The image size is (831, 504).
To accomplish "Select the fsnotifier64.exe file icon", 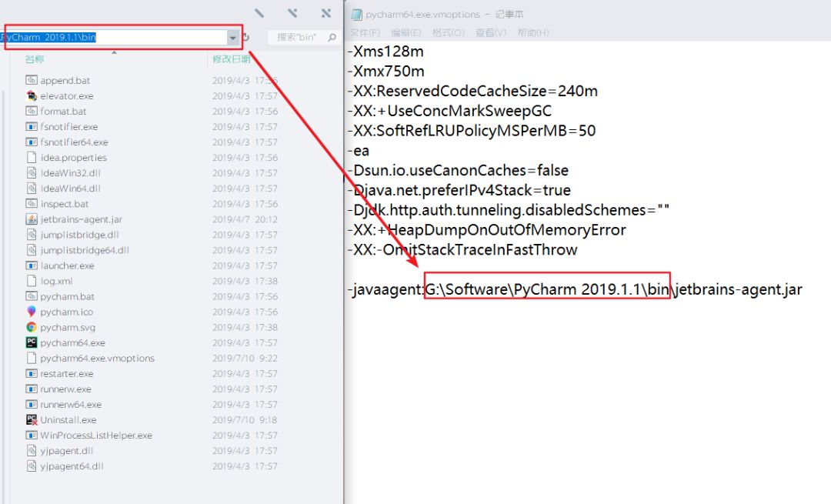I will (x=32, y=142).
